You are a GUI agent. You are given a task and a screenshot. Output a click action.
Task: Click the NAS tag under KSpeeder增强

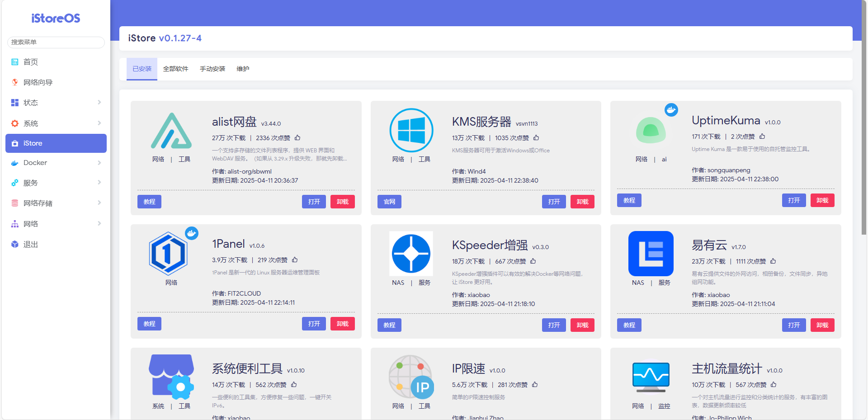tap(398, 283)
